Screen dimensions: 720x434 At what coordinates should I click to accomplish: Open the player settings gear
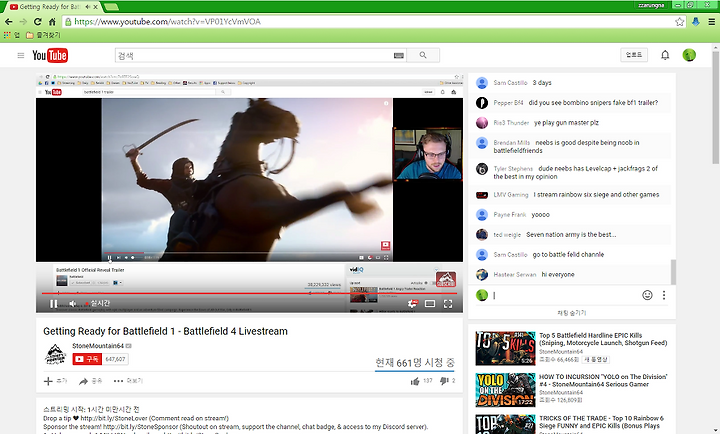412,304
